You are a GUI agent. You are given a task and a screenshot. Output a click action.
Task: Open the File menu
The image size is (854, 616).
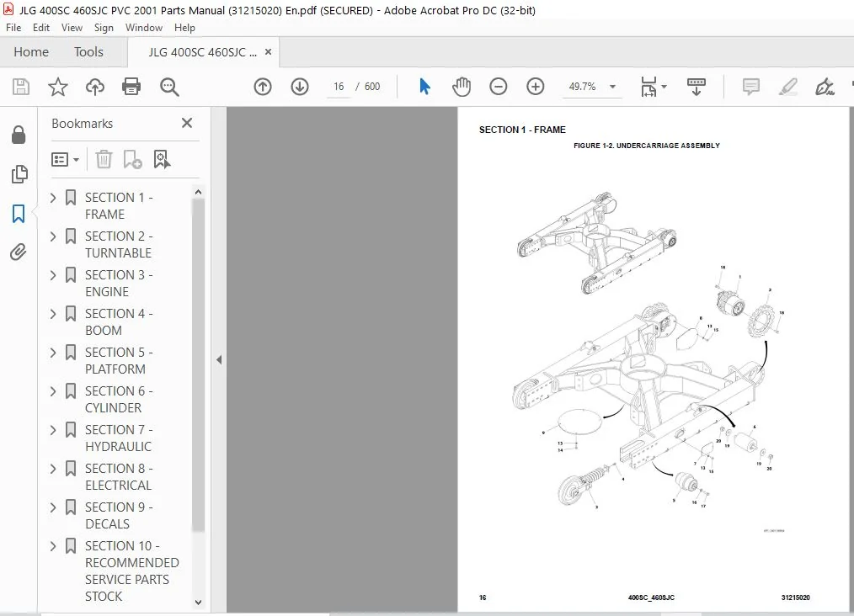pos(13,28)
